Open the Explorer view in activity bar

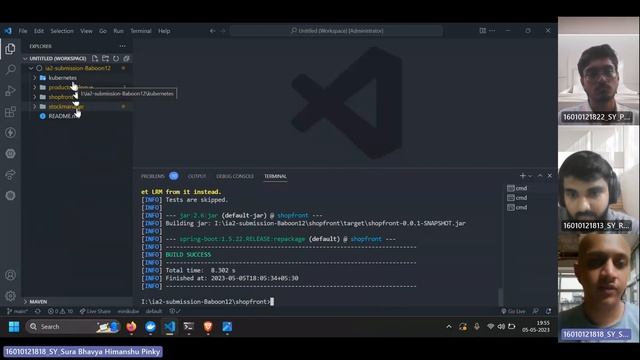coord(10,49)
